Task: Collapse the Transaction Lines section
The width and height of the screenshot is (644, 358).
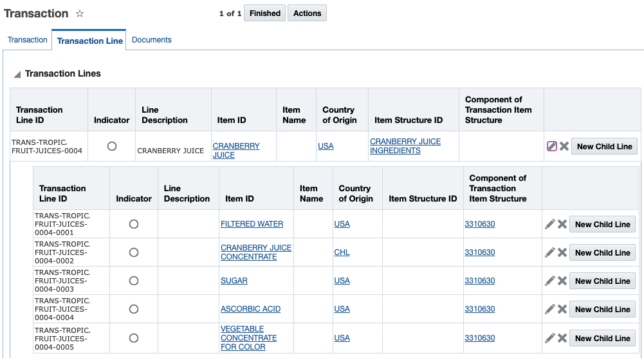Action: point(17,74)
